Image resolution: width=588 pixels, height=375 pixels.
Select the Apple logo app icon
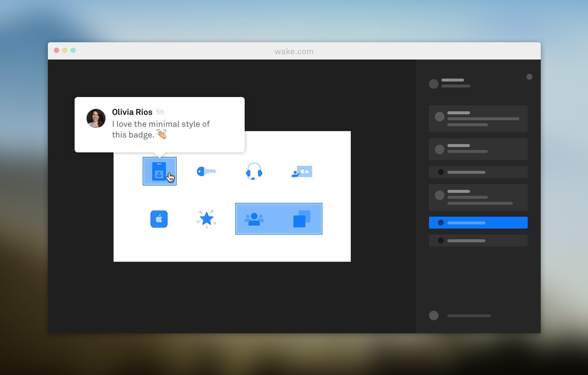[159, 219]
